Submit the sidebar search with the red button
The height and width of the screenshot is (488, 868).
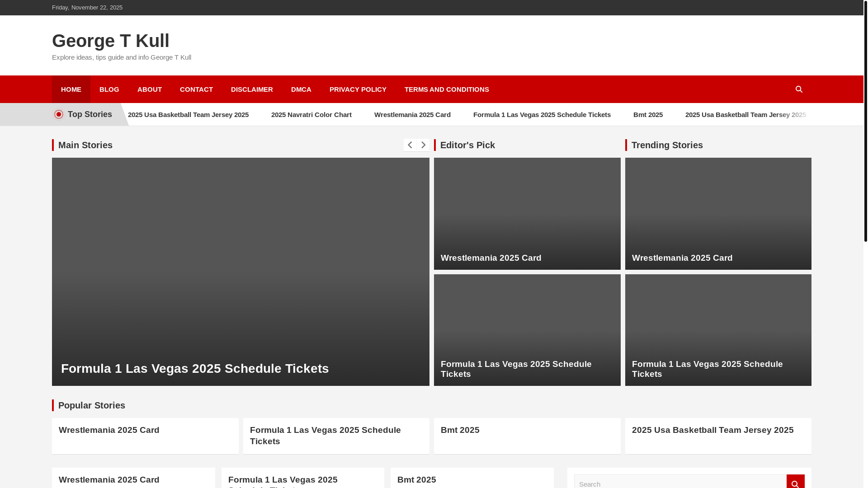795,482
